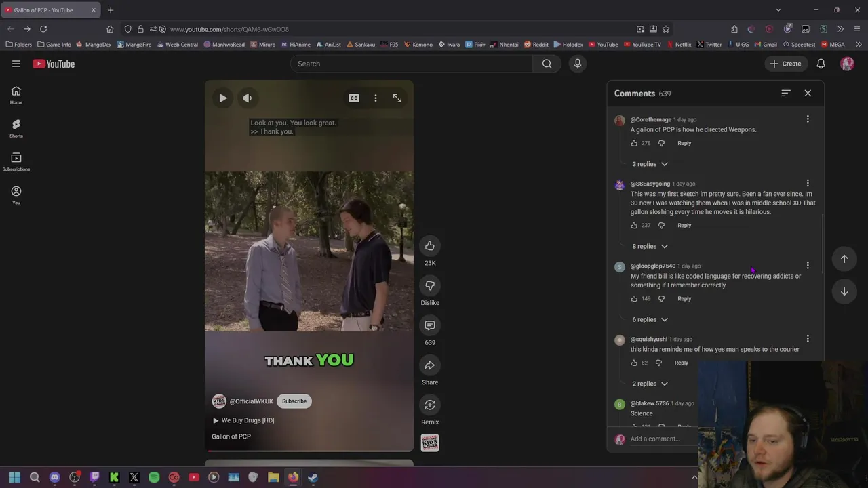This screenshot has height=488, width=868.
Task: Bookmark this page with star icon
Action: [x=666, y=29]
